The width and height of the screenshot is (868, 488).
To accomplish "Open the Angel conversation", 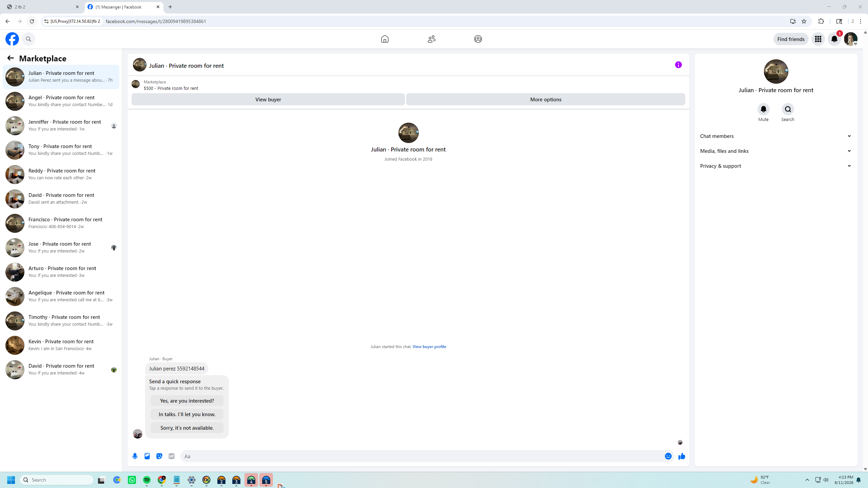I will (61, 101).
